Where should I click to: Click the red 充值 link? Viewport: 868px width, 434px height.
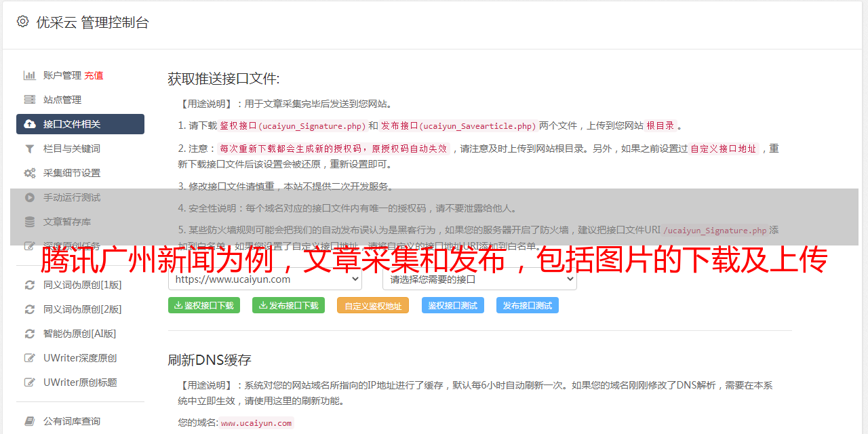tap(94, 75)
